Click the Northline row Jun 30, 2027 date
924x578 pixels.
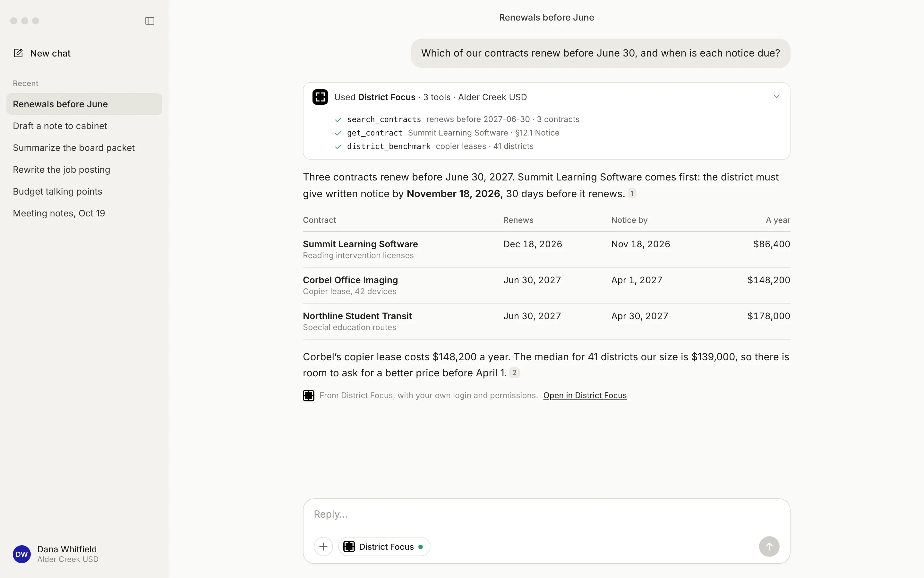coord(532,316)
